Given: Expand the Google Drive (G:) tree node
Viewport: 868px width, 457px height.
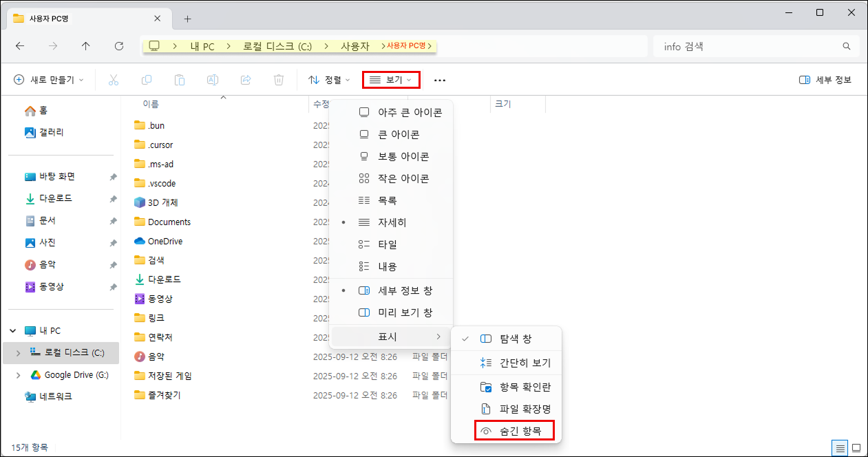Looking at the screenshot, I should pyautogui.click(x=19, y=375).
